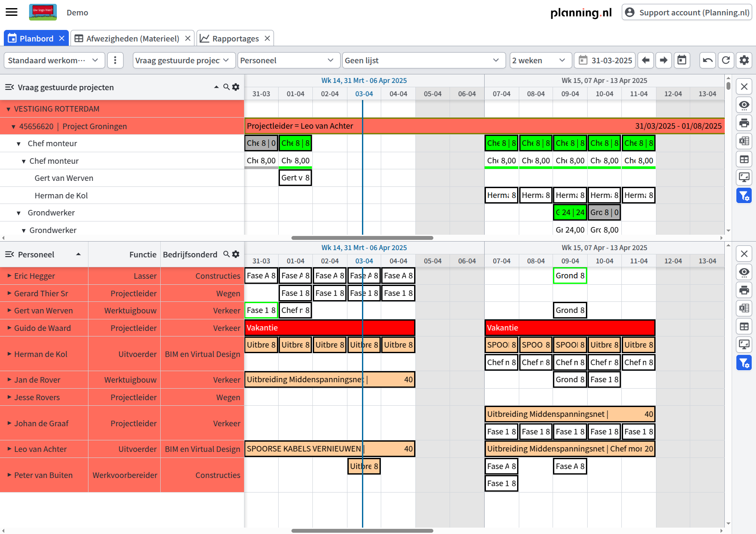Screen dimensions: 756x534
Task: Open settings for Vraag gestuurde projecten panel
Action: click(x=235, y=87)
